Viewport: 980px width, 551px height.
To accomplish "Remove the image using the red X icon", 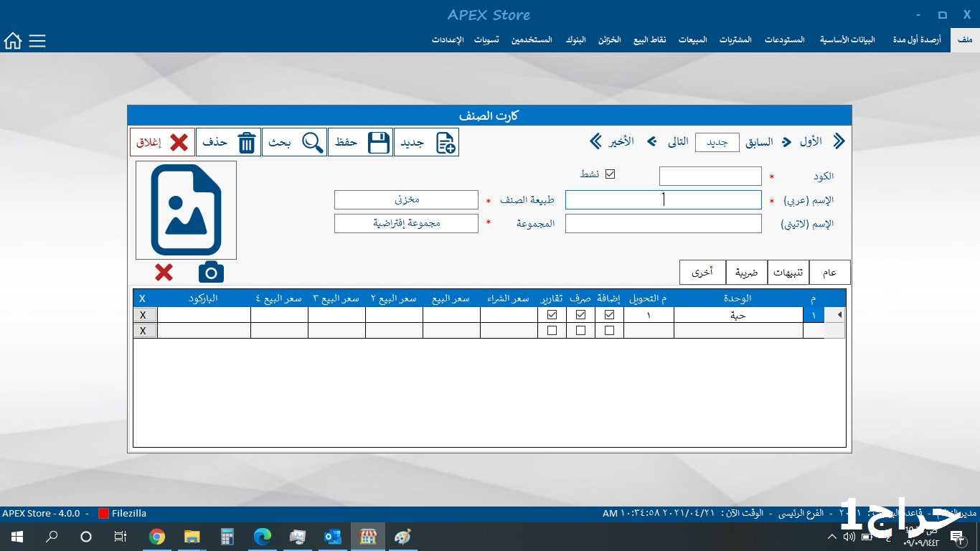I will [x=164, y=273].
